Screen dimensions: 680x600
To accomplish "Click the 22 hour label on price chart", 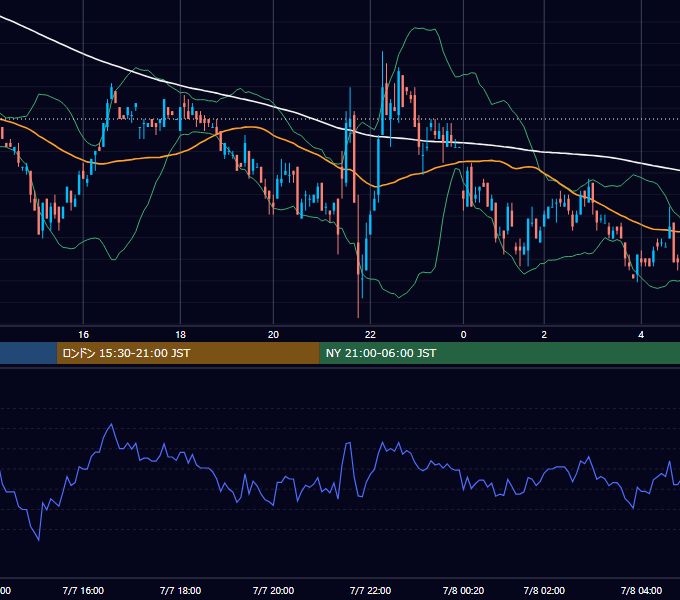I will click(x=370, y=335).
